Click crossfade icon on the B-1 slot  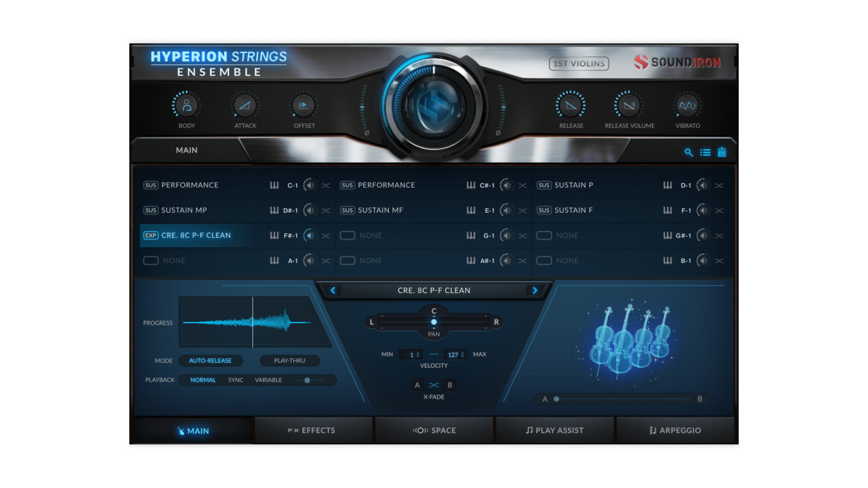tap(719, 261)
